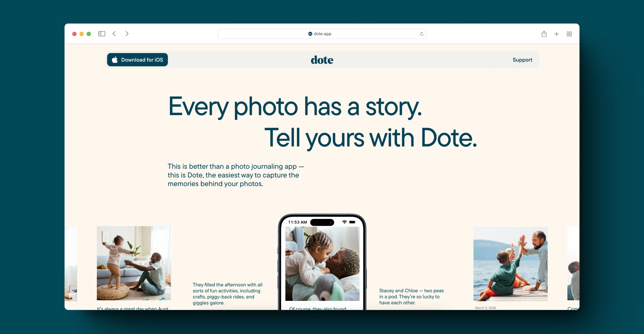Viewport: 644px width, 334px height.
Task: Select the toddler balancing on pouf photo
Action: pos(134,263)
